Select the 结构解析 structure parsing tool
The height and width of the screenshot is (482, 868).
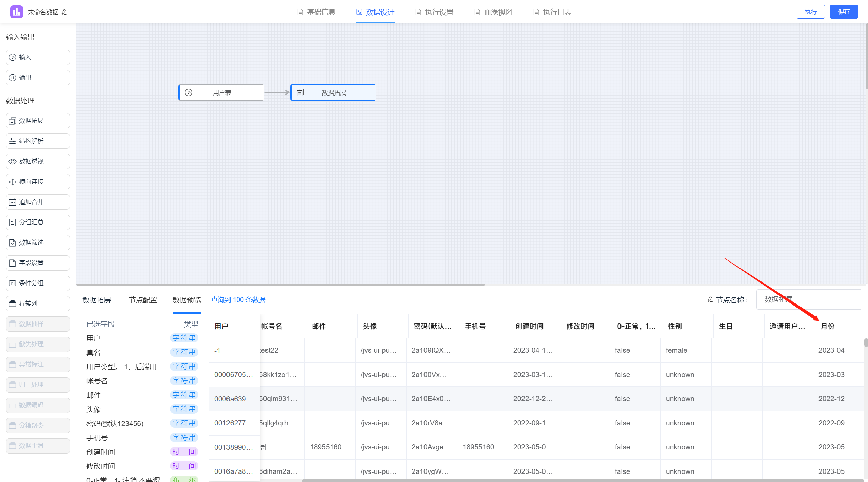(x=37, y=141)
